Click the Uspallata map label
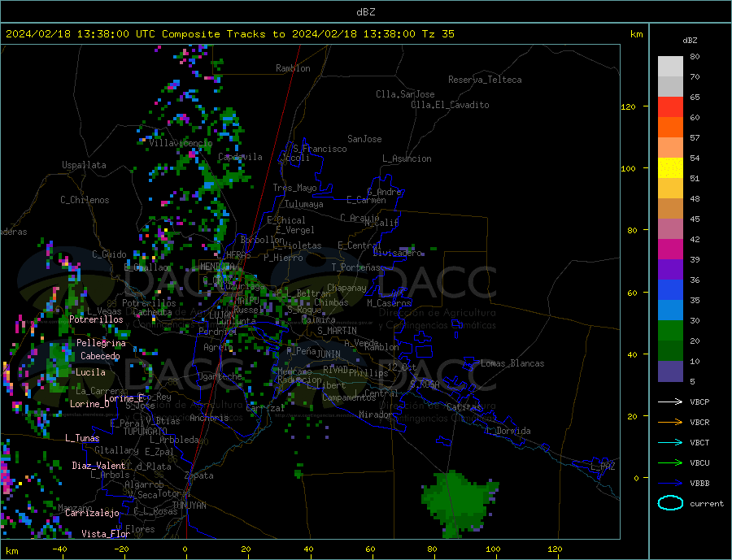 tap(84, 165)
